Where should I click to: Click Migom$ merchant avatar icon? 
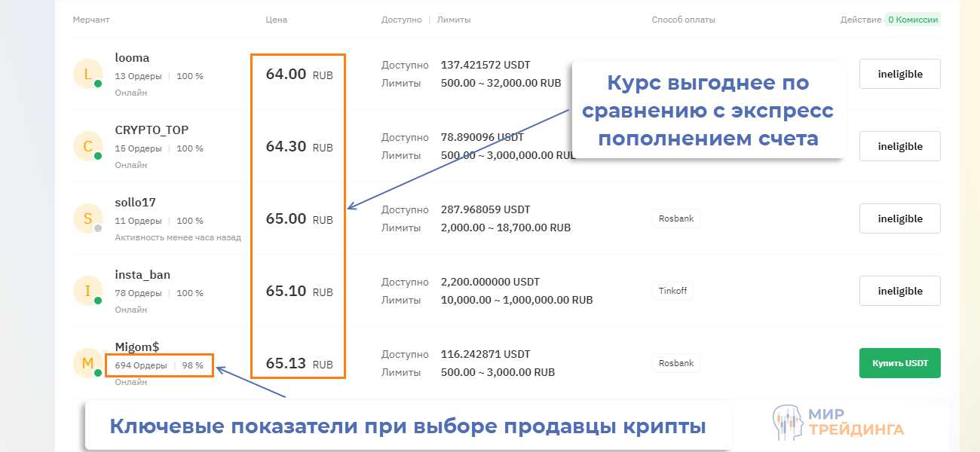coord(87,363)
